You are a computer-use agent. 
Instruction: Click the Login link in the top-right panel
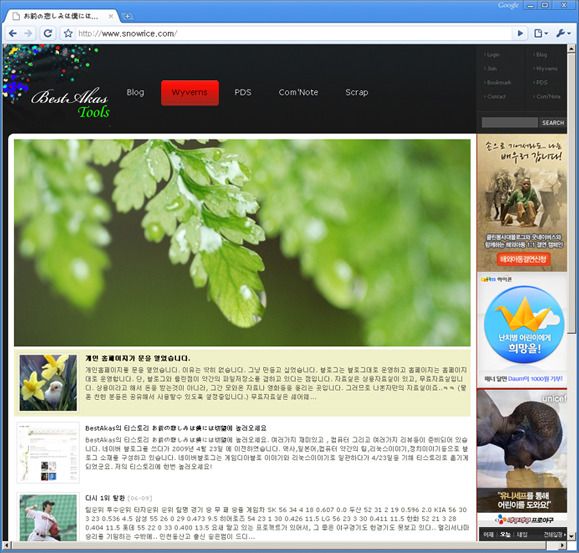click(493, 55)
